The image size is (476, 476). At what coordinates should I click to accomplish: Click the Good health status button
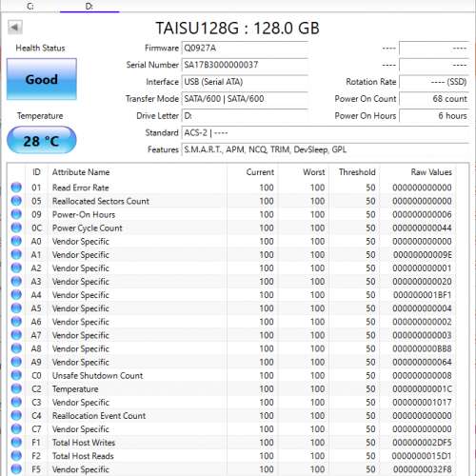(x=42, y=79)
